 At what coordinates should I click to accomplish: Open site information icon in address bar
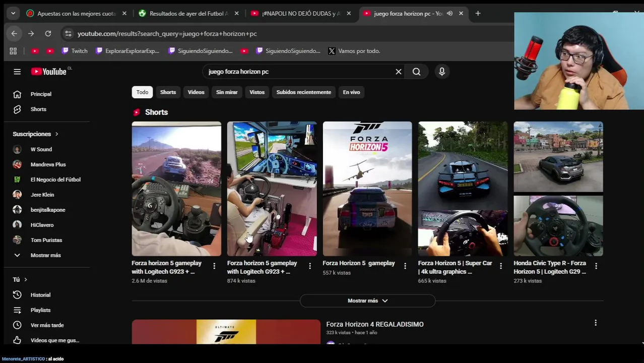click(x=68, y=34)
